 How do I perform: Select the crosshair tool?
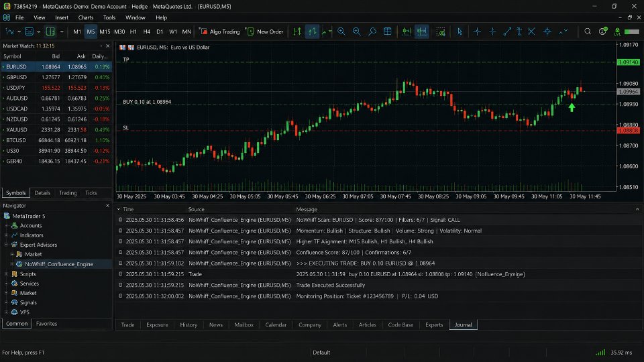[x=477, y=32]
